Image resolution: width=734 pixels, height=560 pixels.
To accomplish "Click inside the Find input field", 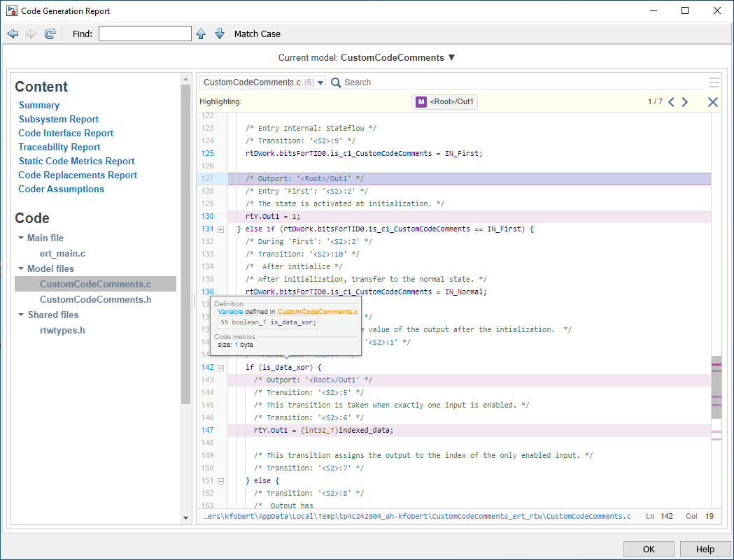I will (x=145, y=33).
